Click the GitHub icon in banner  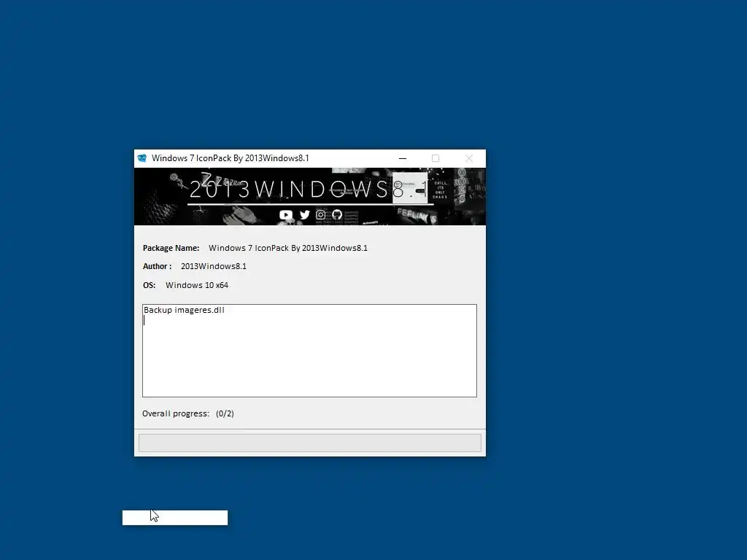tap(337, 215)
